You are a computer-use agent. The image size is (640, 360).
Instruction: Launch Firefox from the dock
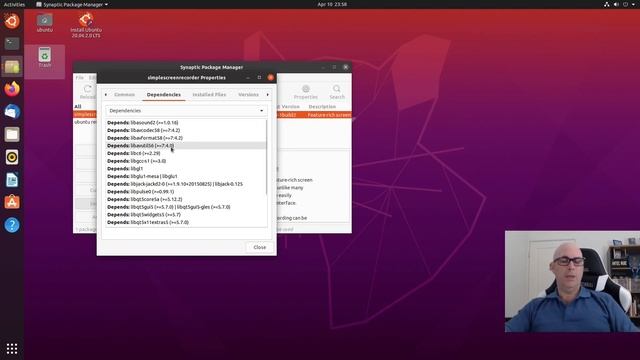tap(12, 89)
